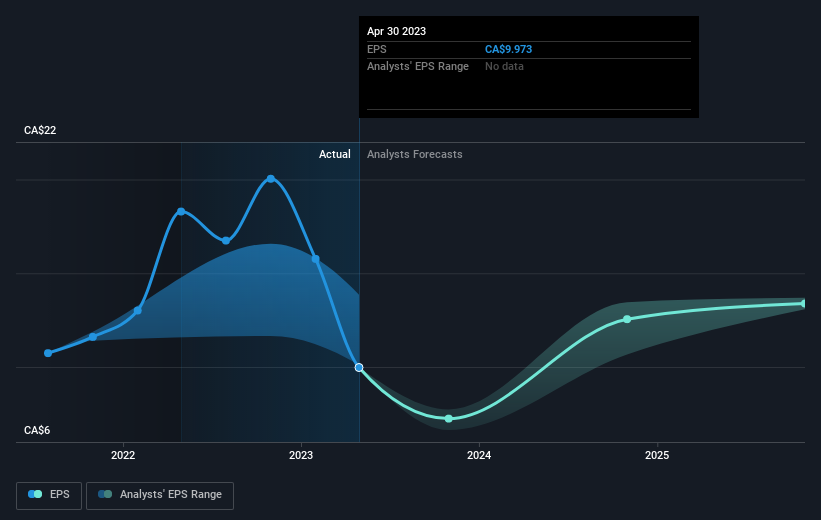Click the Analysts' EPS Range legend icon
This screenshot has width=821, height=520.
105,494
